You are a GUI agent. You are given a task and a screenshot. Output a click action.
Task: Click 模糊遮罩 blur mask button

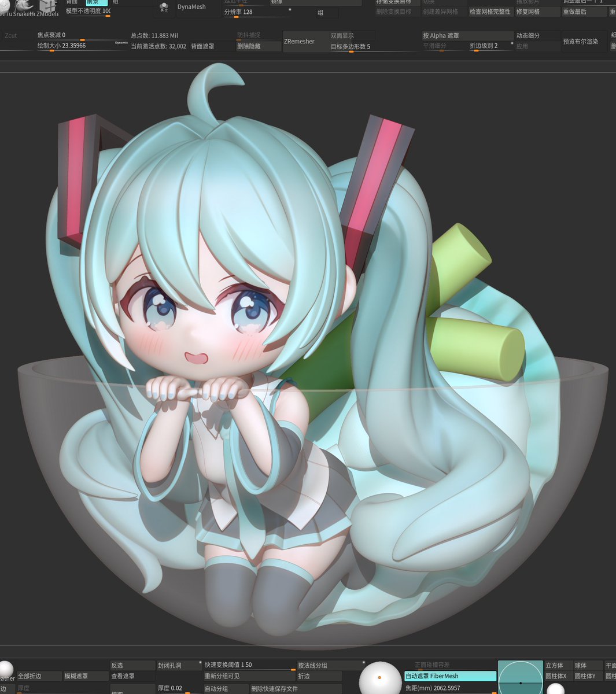(x=86, y=675)
